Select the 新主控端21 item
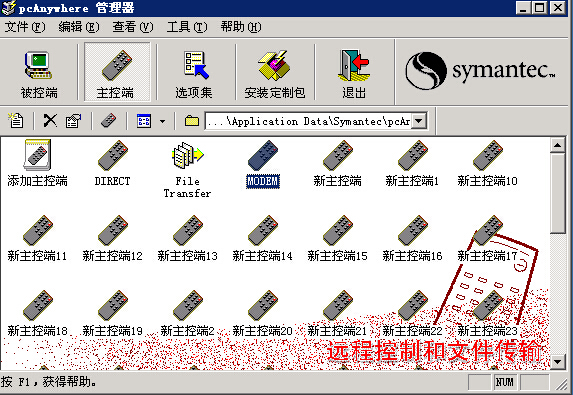 tap(338, 314)
